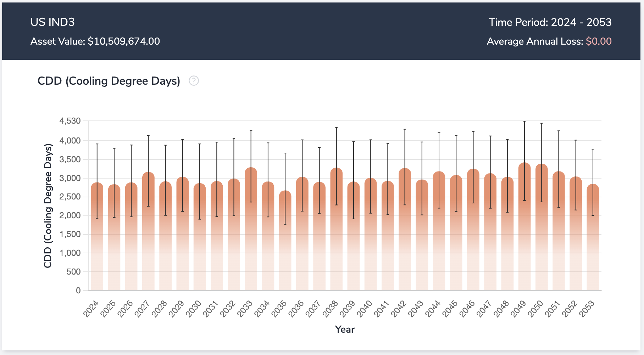
Task: Click the 2030 bar in the chart
Action: point(200,237)
